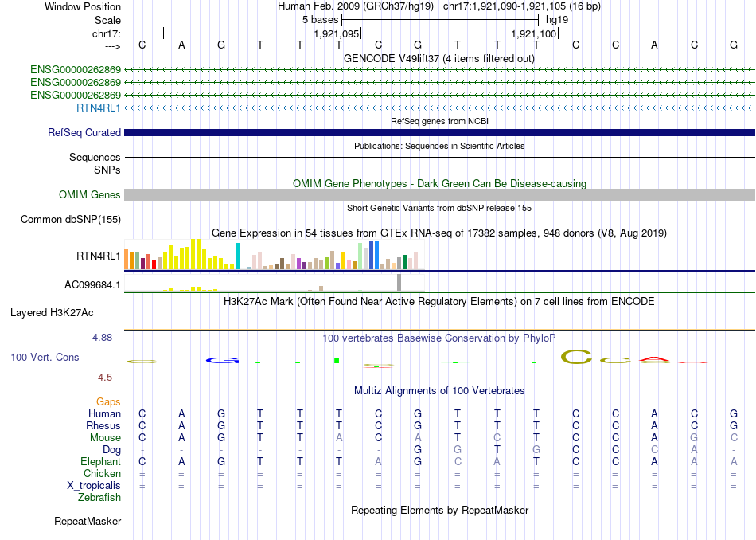Click RTN4RL1 label beside GTEx bar chart

pyautogui.click(x=99, y=256)
